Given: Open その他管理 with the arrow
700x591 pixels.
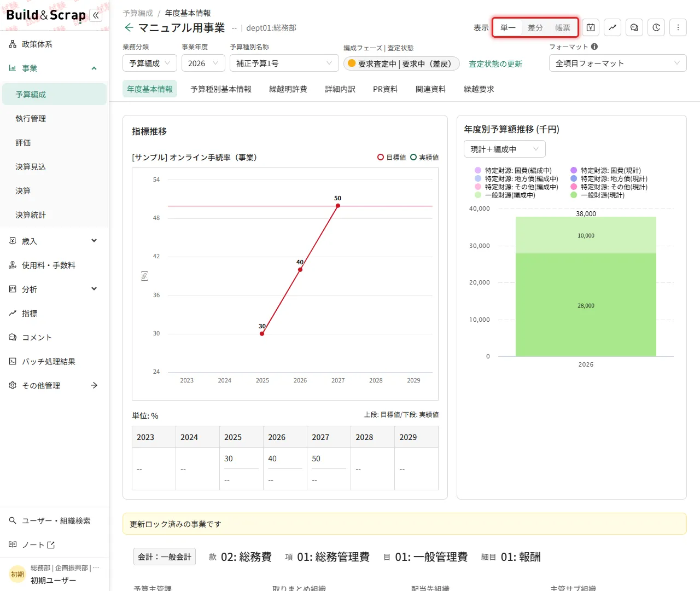Looking at the screenshot, I should click(x=94, y=385).
